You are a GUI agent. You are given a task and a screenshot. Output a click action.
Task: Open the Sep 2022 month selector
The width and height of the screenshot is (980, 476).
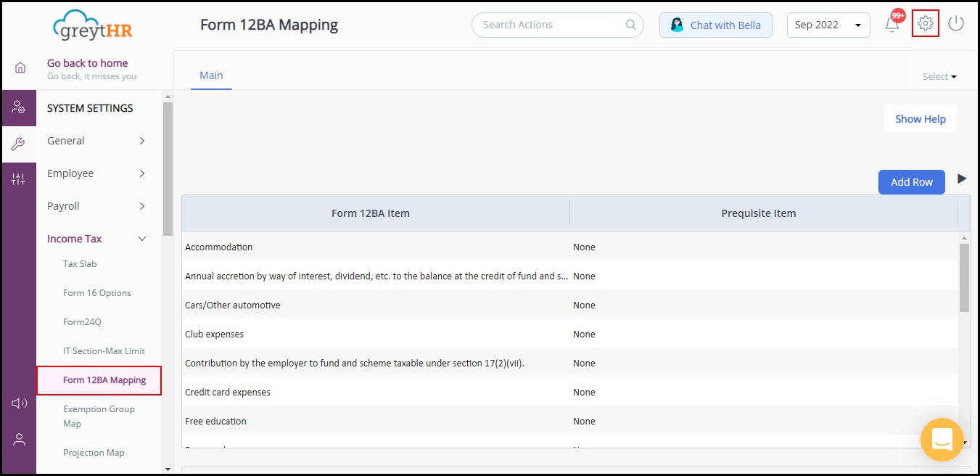pyautogui.click(x=828, y=24)
